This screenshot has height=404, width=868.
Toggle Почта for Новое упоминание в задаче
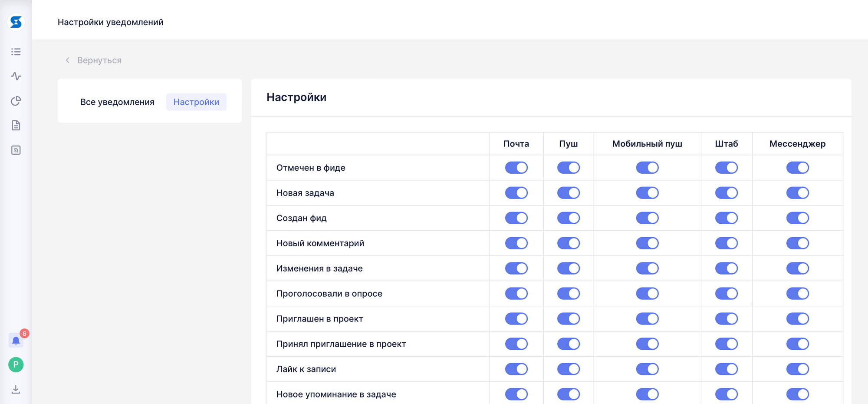click(x=516, y=394)
